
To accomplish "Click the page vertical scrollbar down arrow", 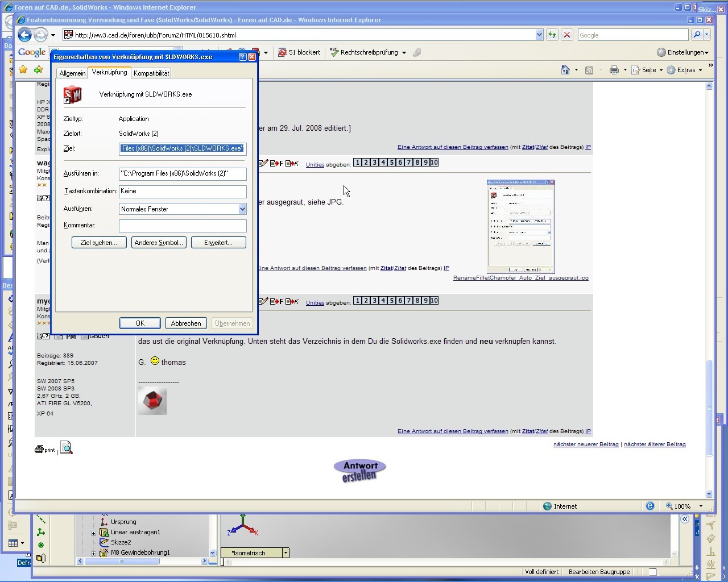I will 709,494.
